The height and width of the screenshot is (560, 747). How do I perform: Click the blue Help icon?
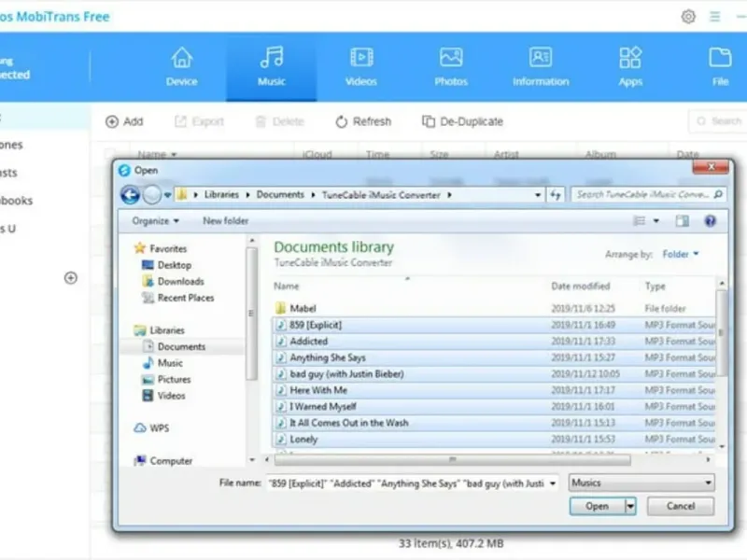710,221
